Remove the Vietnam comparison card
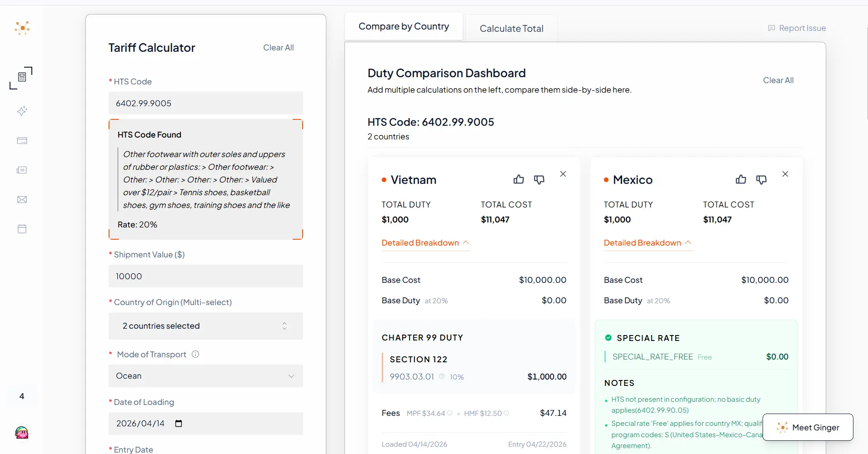 point(563,174)
